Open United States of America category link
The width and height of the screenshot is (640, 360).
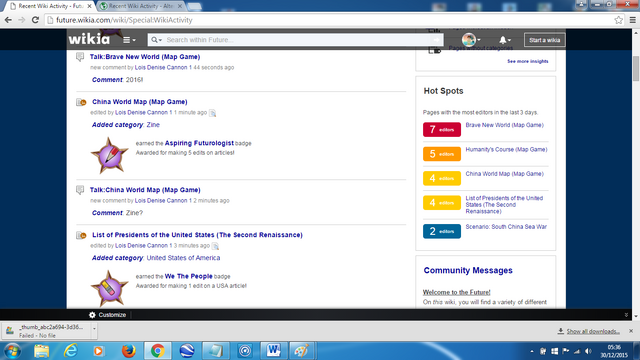tap(183, 258)
